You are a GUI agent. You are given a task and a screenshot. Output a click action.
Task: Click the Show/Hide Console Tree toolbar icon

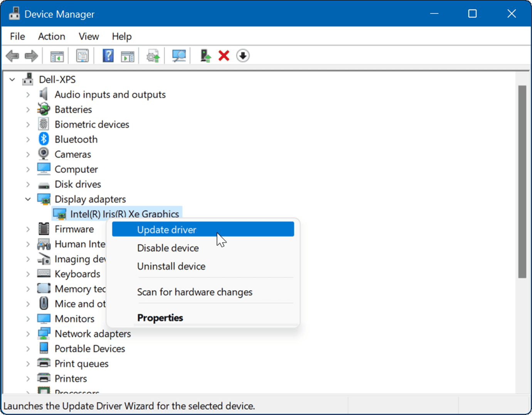pos(56,56)
